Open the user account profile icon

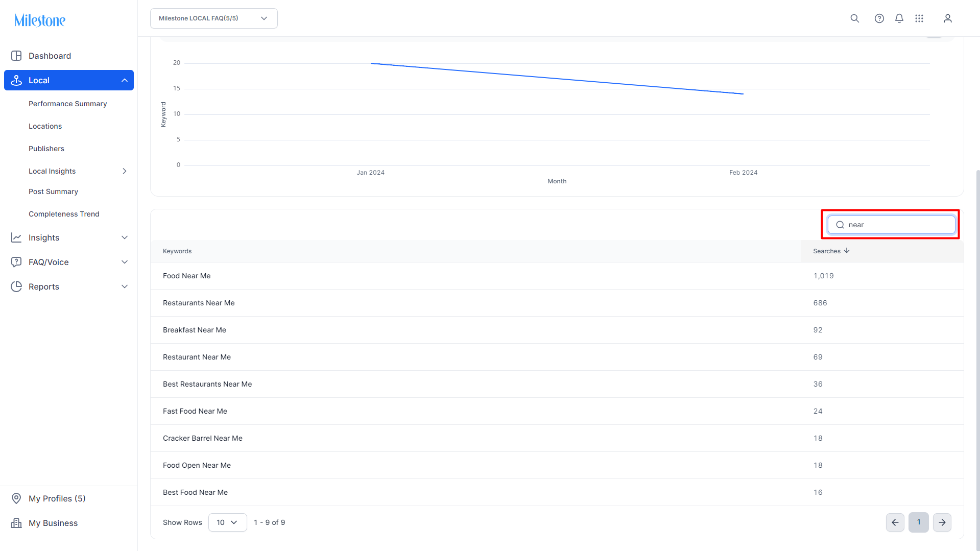click(x=948, y=18)
